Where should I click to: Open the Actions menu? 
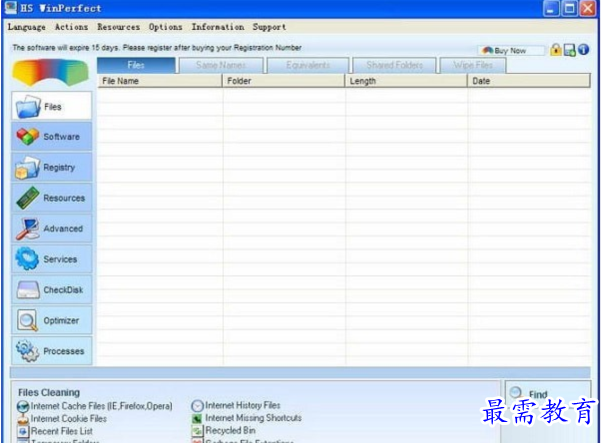[71, 27]
